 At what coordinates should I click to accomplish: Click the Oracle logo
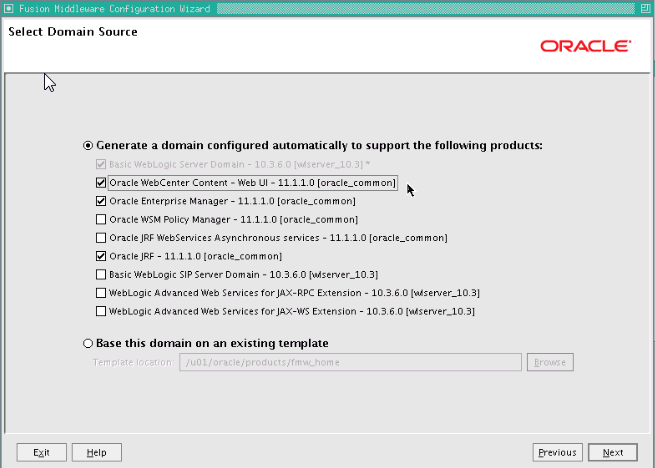[x=586, y=46]
